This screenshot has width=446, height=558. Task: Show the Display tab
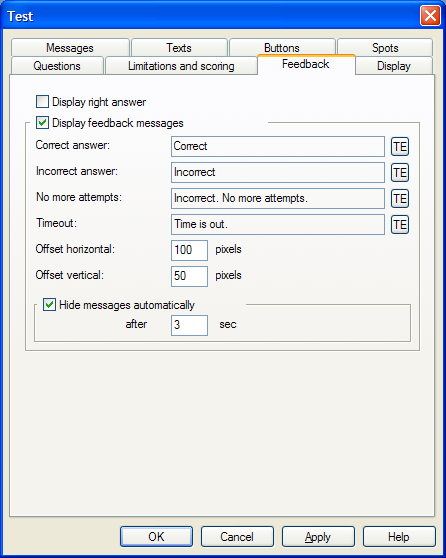pyautogui.click(x=394, y=66)
